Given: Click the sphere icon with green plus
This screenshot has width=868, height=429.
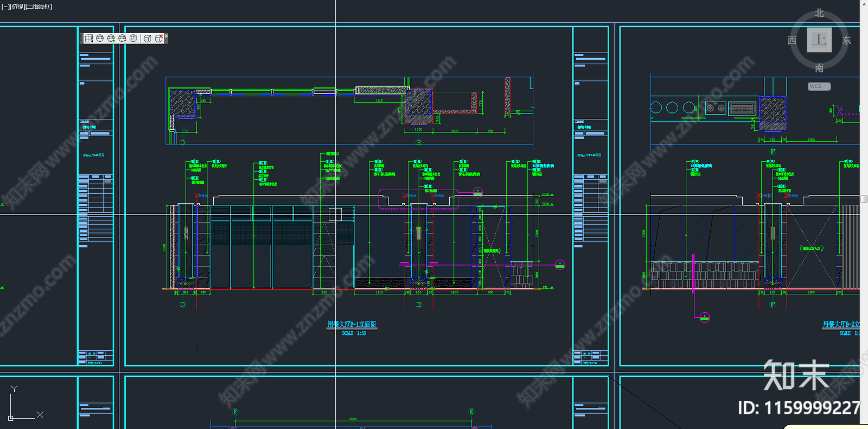Looking at the screenshot, I should click(111, 38).
